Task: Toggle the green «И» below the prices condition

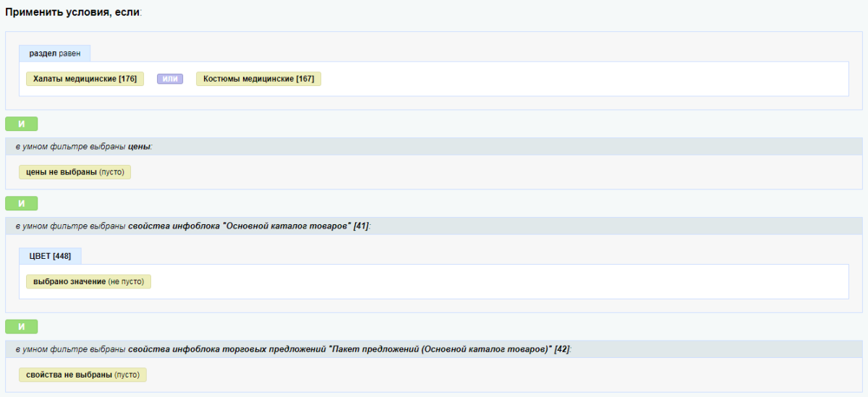Action: coord(21,203)
